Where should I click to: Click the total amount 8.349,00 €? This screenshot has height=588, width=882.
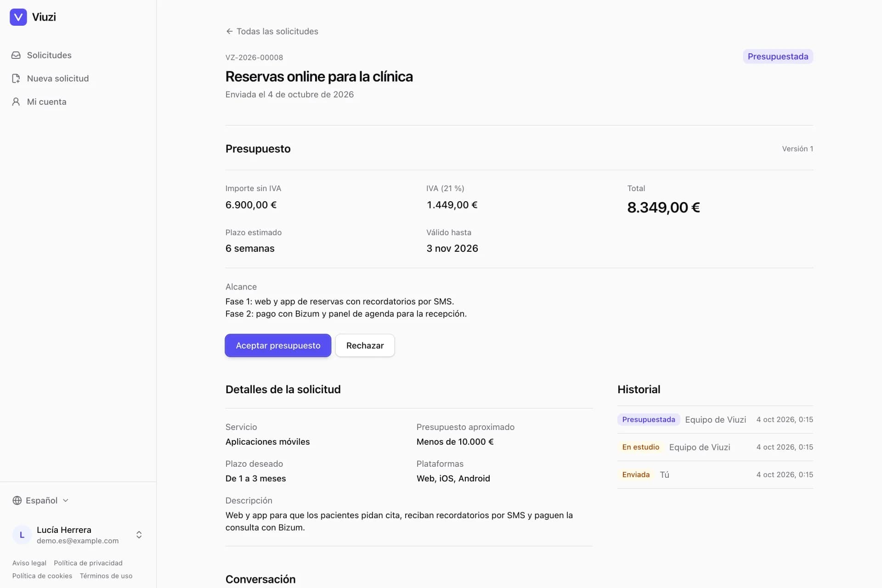663,207
